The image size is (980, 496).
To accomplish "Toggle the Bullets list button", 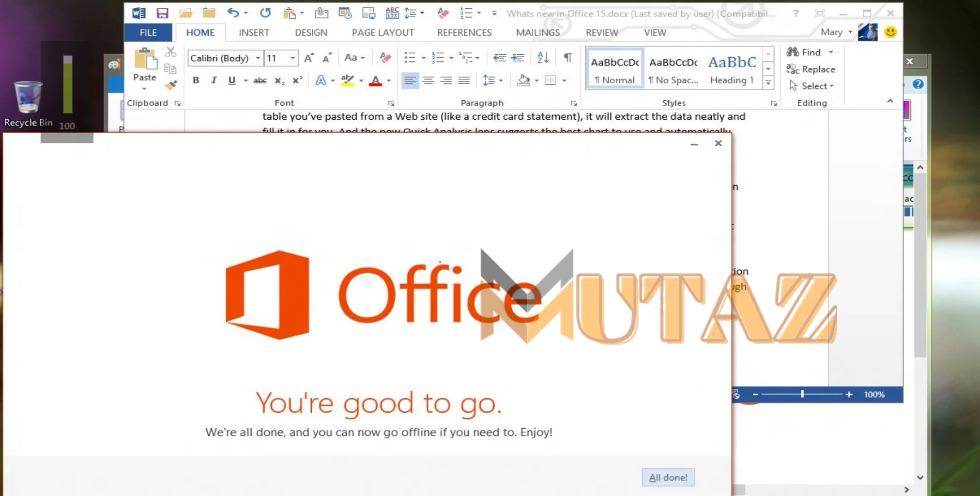I will click(410, 58).
